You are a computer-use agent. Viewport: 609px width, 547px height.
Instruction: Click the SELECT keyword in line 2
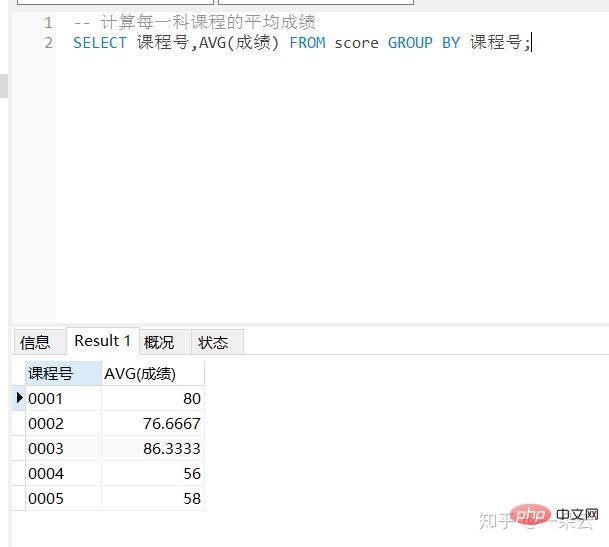tap(100, 43)
